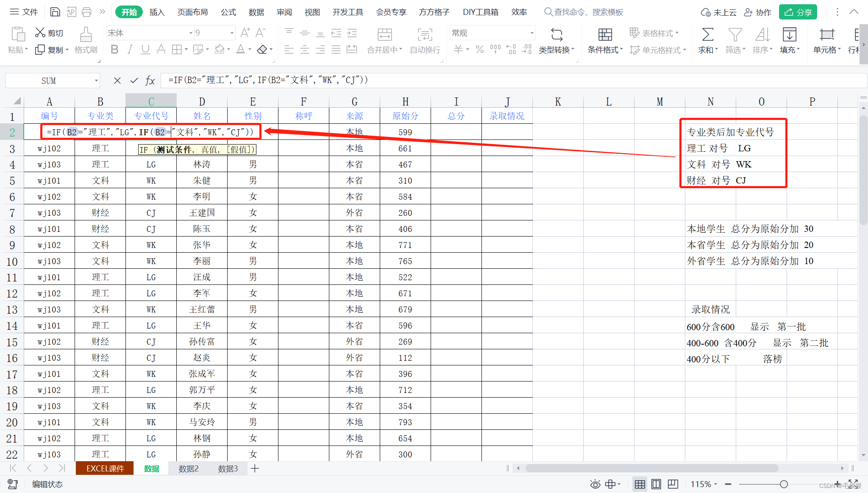Click the percent style icon

pyautogui.click(x=479, y=50)
